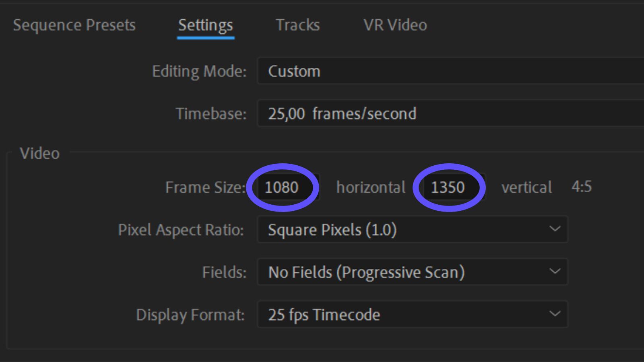Expand the Fields dropdown showing No Fields

click(x=411, y=272)
